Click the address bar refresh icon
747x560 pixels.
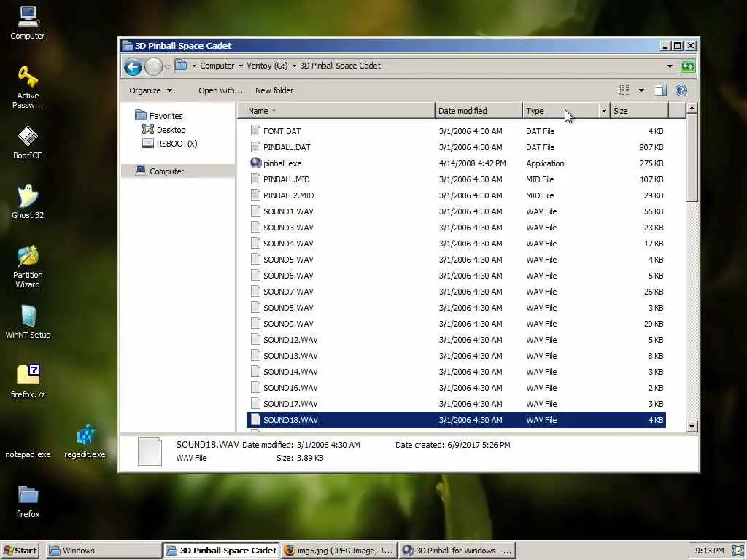click(x=688, y=66)
